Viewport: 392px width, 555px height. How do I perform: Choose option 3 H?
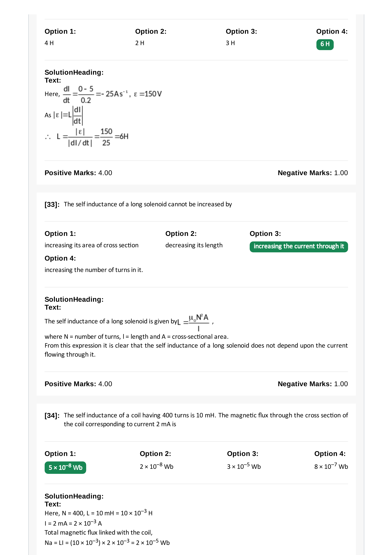[230, 43]
